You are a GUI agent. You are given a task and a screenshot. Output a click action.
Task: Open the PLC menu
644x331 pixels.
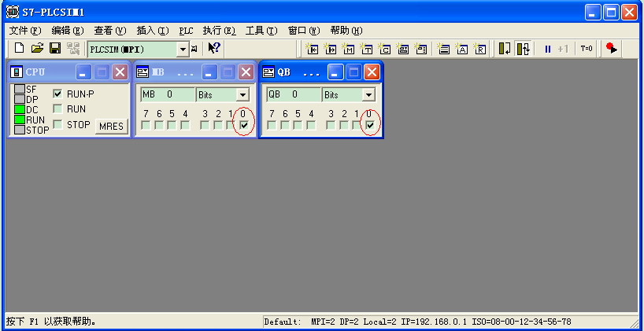[186, 31]
